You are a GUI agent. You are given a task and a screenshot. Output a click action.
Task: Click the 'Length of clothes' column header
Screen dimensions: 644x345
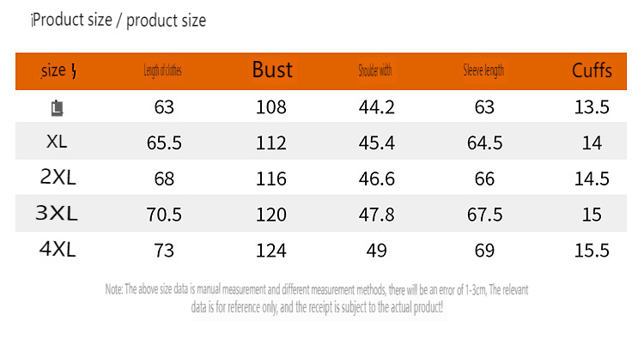point(162,71)
